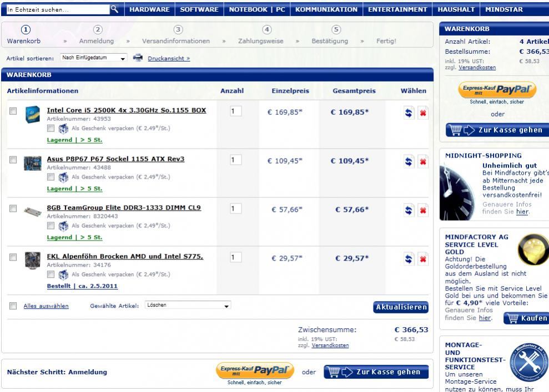Image resolution: width=549 pixels, height=392 pixels.
Task: Select the Intel Core i5 2500K item checkbox
Action: tap(13, 111)
